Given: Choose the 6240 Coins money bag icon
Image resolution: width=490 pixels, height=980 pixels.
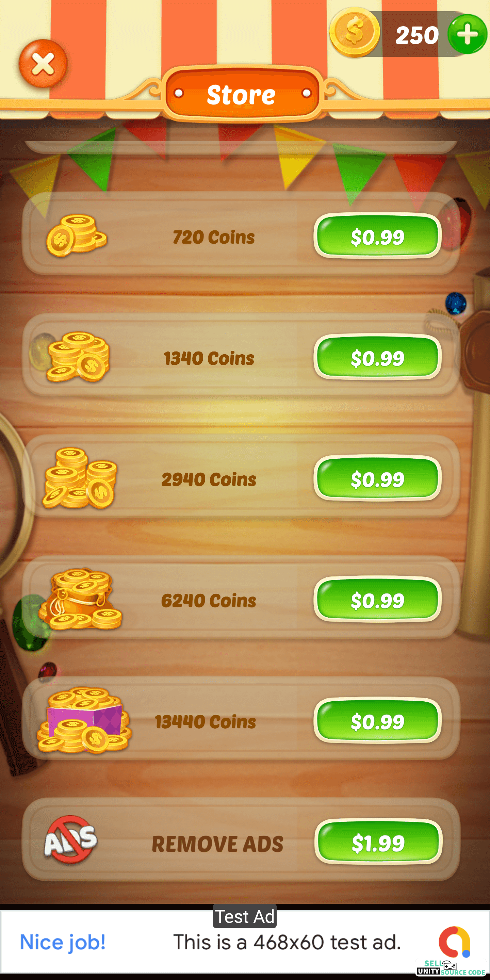Looking at the screenshot, I should (x=80, y=599).
